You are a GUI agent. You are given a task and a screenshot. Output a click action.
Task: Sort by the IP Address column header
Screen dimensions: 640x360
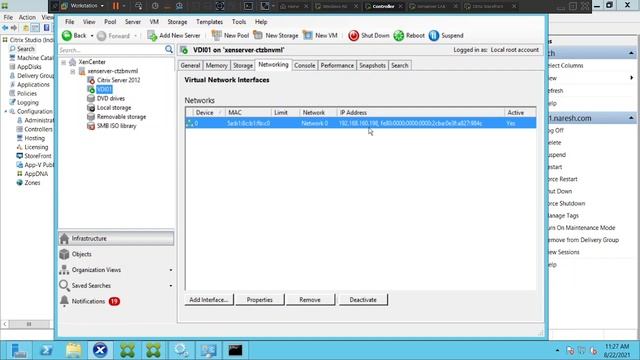point(420,113)
